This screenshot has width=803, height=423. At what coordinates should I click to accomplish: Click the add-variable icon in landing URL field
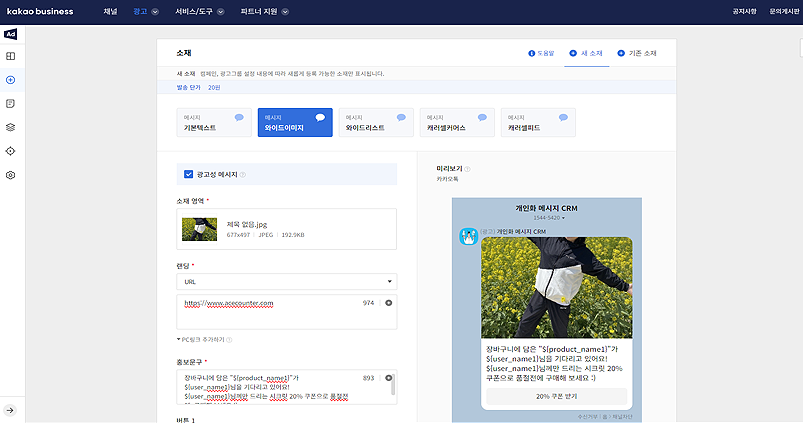click(389, 302)
